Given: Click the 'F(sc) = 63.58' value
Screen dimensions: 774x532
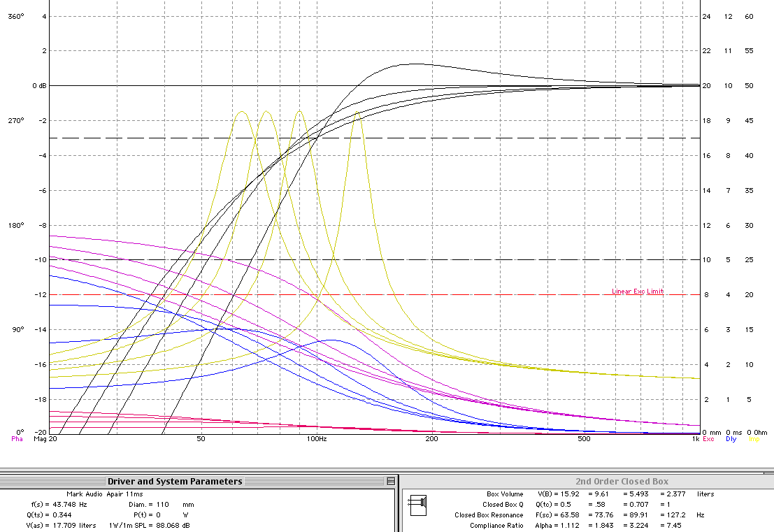Looking at the screenshot, I should coord(557,515).
